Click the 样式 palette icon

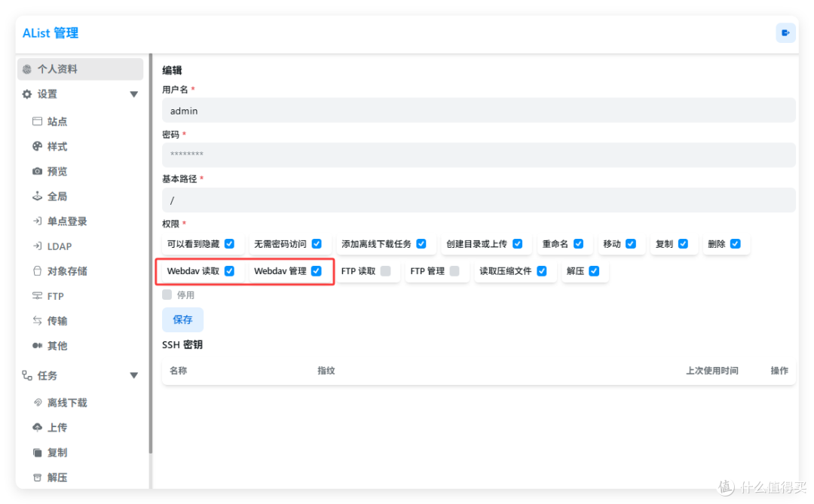point(37,146)
